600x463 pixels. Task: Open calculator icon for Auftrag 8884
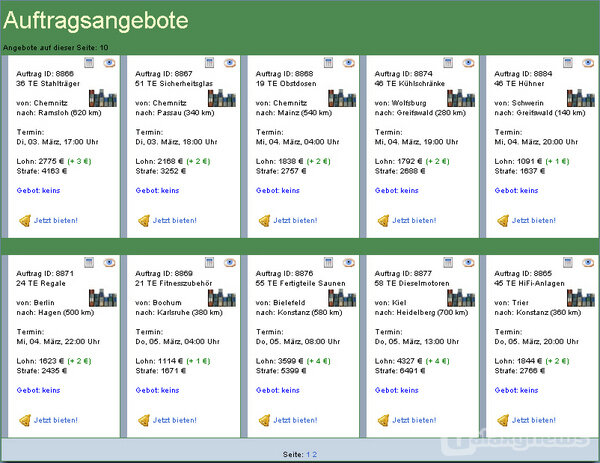click(x=568, y=63)
